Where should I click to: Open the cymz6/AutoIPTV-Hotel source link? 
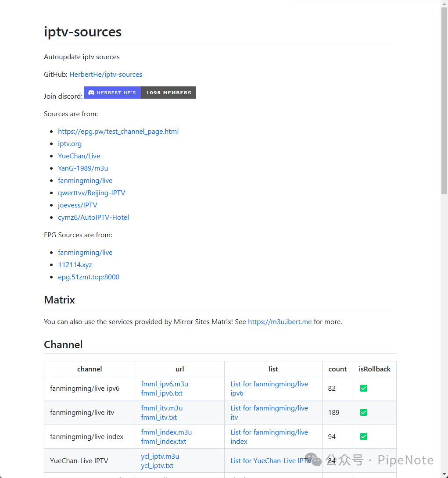pyautogui.click(x=93, y=217)
